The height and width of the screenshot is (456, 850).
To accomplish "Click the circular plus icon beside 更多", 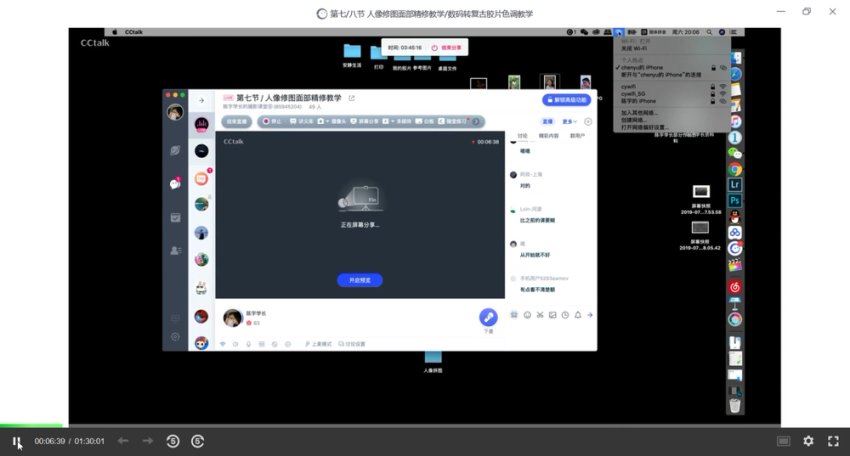I will click(x=588, y=121).
